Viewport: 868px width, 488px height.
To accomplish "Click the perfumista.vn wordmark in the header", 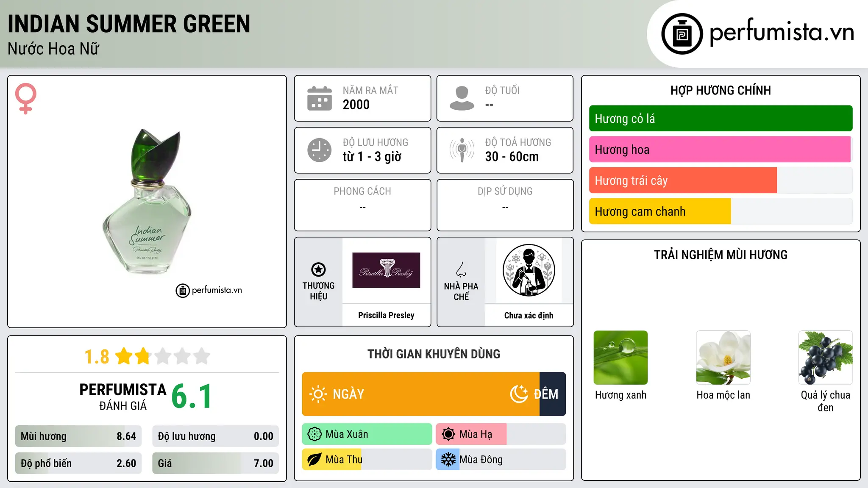I will pos(782,33).
